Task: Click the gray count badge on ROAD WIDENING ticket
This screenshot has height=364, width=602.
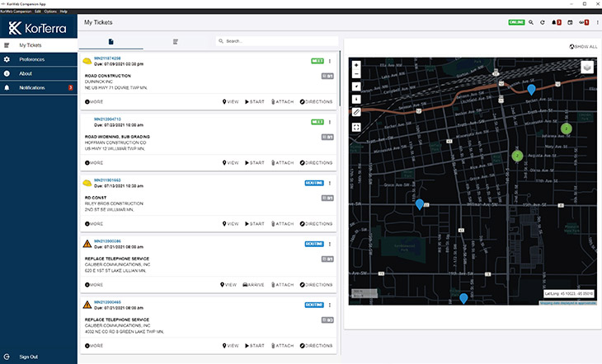Action: coord(327,137)
